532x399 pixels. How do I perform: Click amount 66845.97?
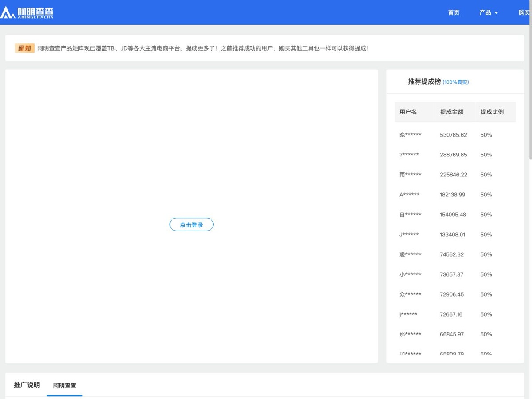tap(451, 334)
